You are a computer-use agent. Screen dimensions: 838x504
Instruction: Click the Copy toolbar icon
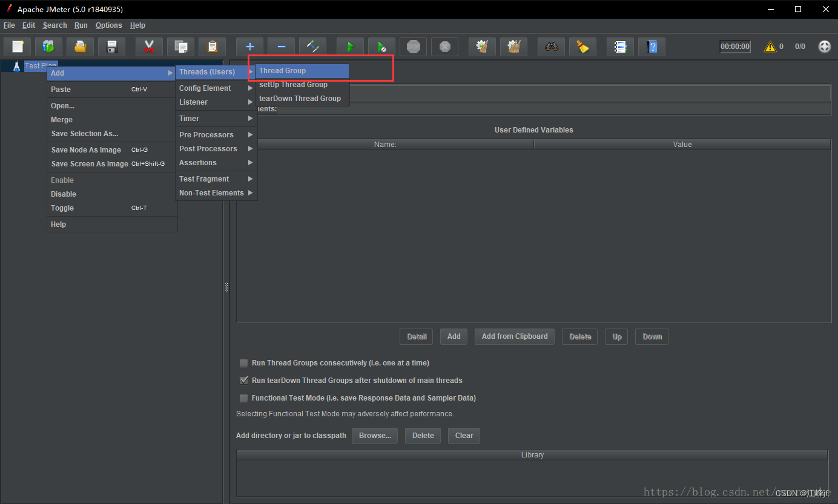[180, 47]
